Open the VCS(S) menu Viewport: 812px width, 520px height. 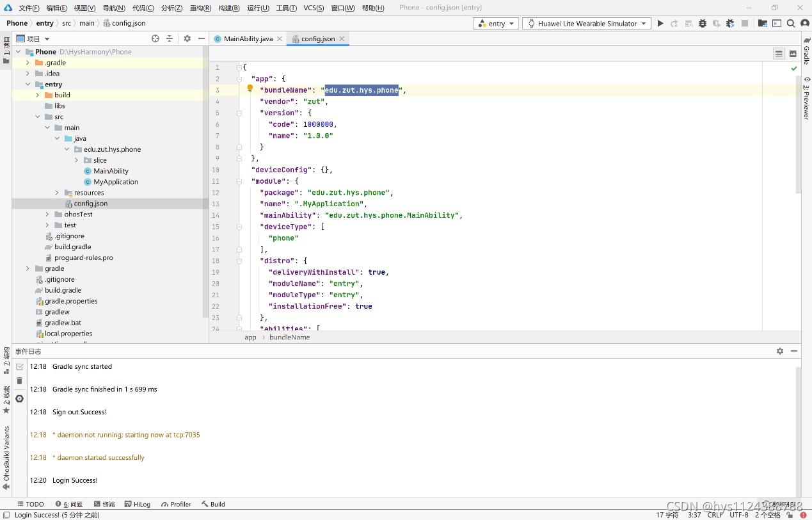[314, 8]
